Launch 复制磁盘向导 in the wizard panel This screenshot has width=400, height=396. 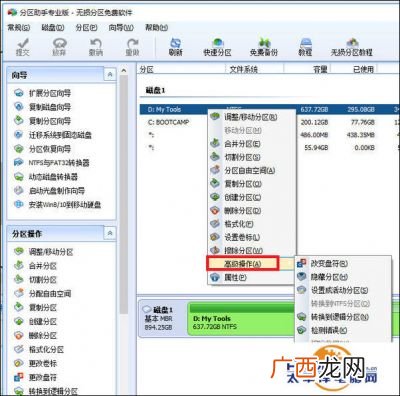point(42,107)
